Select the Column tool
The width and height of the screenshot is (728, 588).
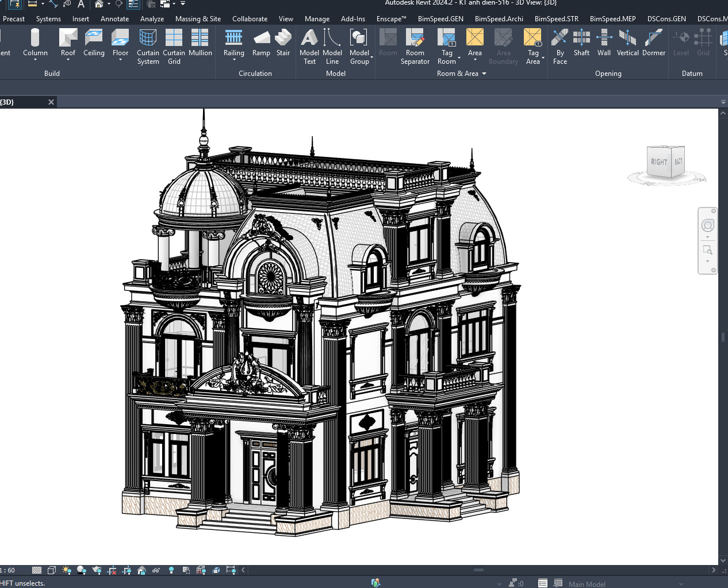[x=35, y=44]
